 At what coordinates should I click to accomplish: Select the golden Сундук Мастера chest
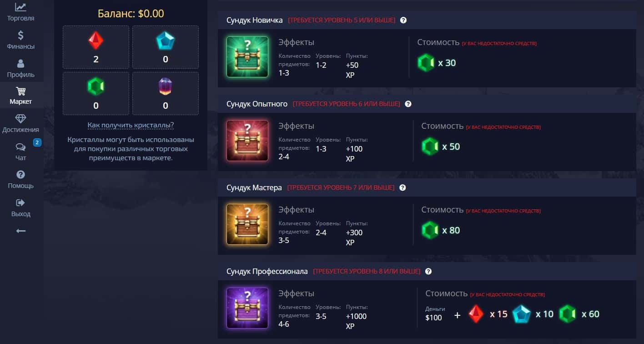coord(247,224)
